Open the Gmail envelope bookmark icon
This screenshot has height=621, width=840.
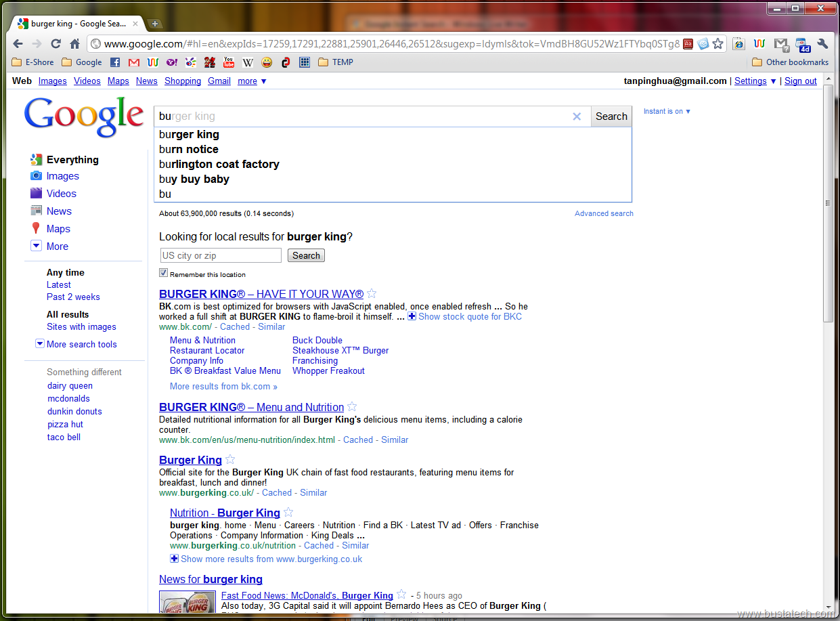pos(134,62)
